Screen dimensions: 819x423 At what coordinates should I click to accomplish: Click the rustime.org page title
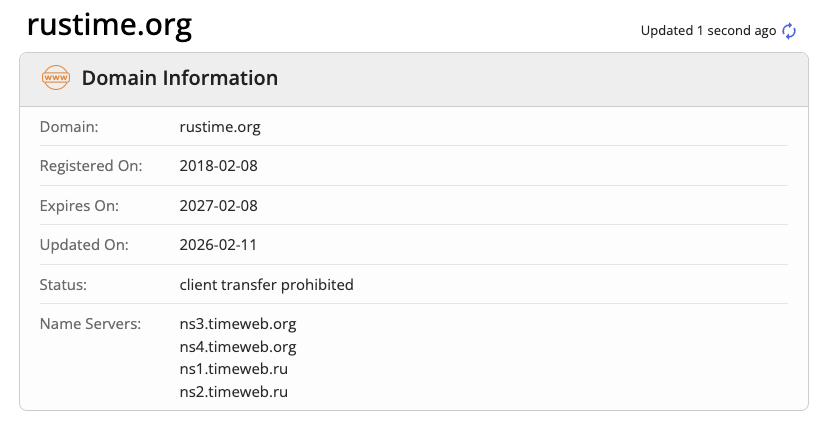coord(109,25)
